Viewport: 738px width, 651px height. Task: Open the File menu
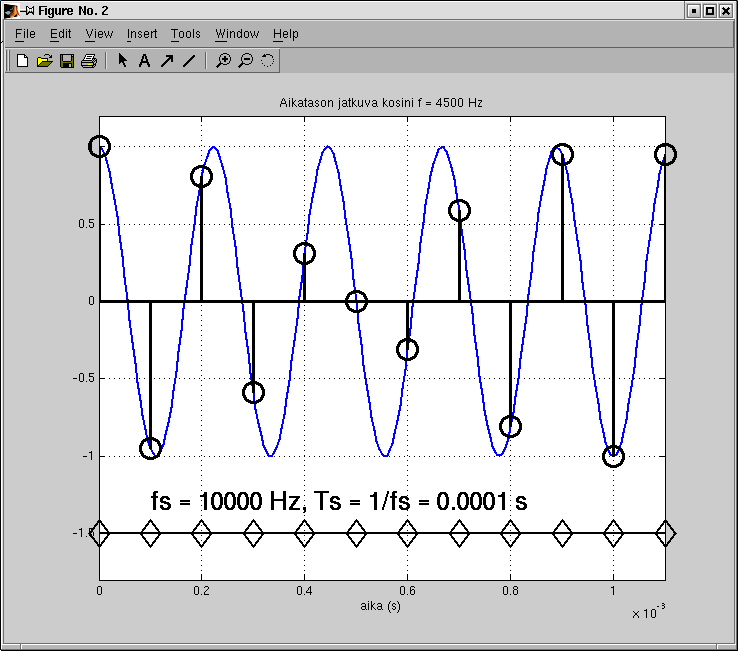[x=25, y=34]
